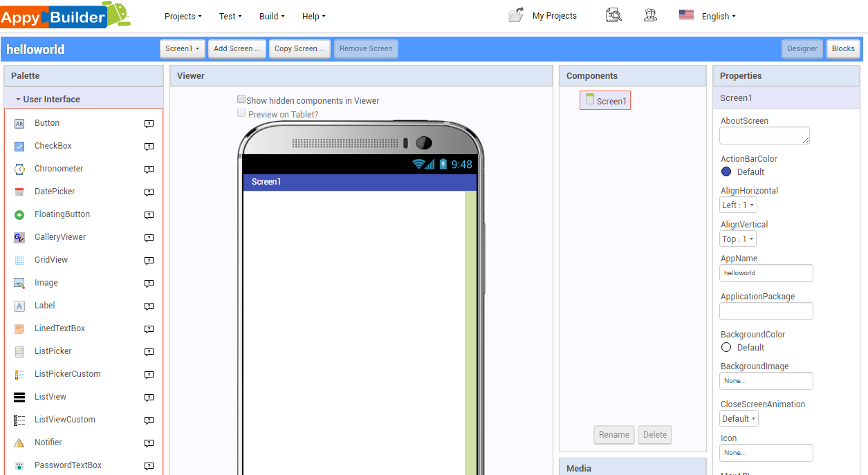
Task: Enable Show hidden components in Viewer
Action: point(241,99)
